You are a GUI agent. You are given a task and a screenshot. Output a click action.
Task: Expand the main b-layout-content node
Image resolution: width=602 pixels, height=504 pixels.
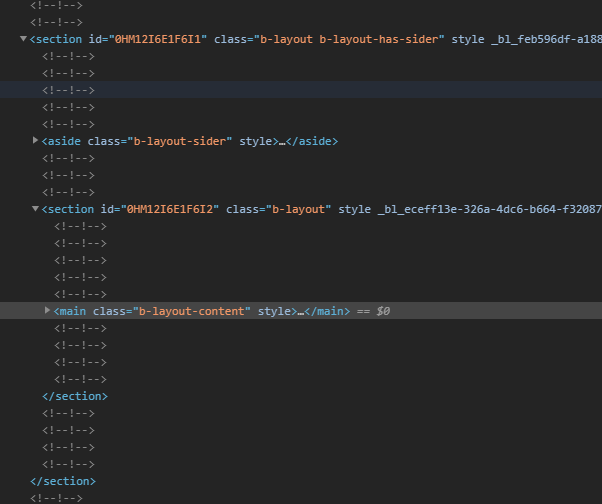47,310
